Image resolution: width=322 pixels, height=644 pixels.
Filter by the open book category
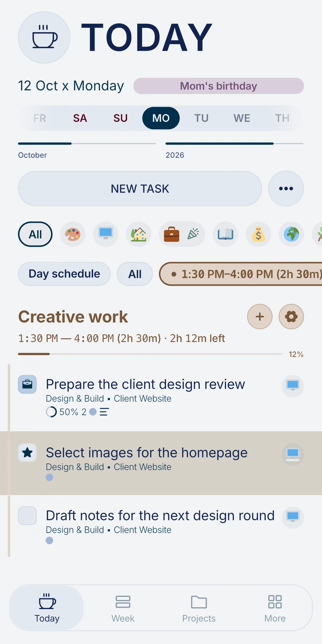(225, 234)
